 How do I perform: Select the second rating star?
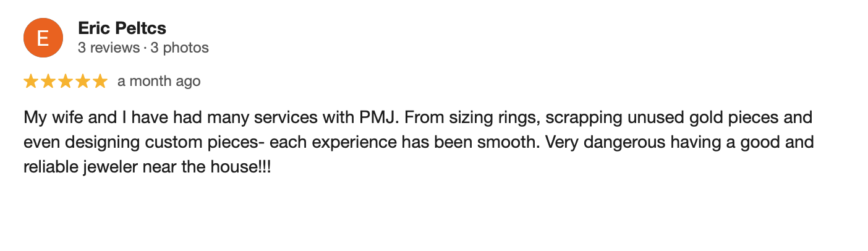point(48,81)
